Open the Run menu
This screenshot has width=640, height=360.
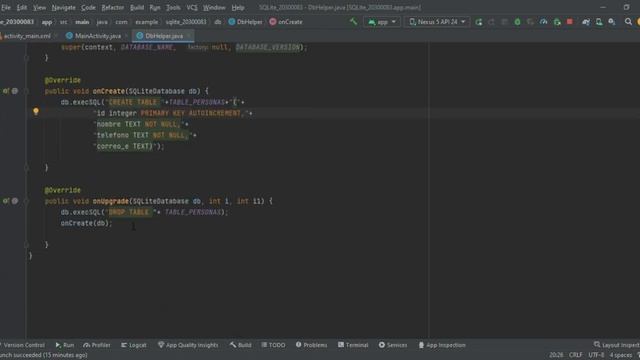pos(155,7)
